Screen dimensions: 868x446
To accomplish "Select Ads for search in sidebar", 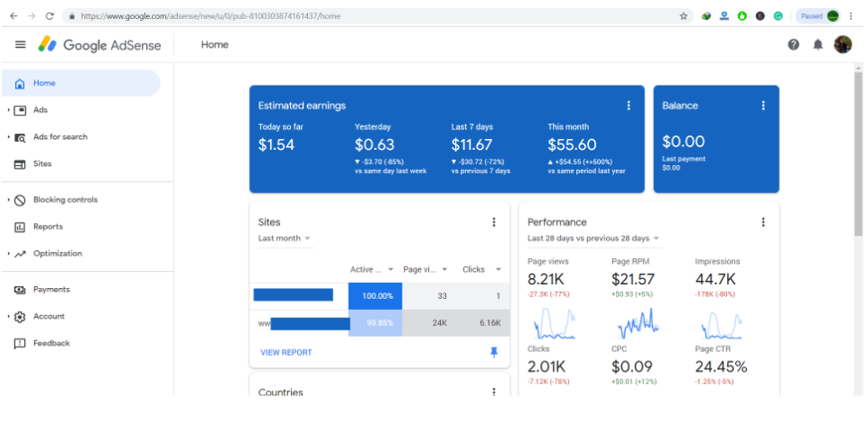I will (x=61, y=136).
